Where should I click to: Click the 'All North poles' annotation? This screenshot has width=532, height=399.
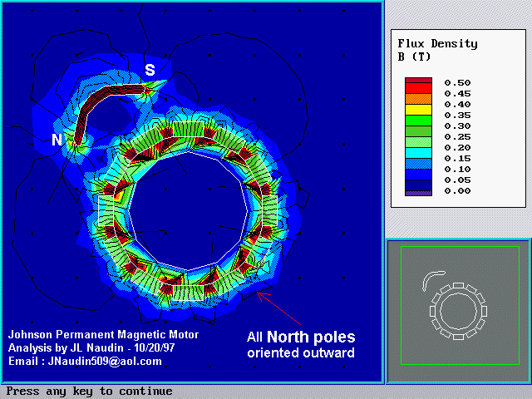pyautogui.click(x=301, y=337)
